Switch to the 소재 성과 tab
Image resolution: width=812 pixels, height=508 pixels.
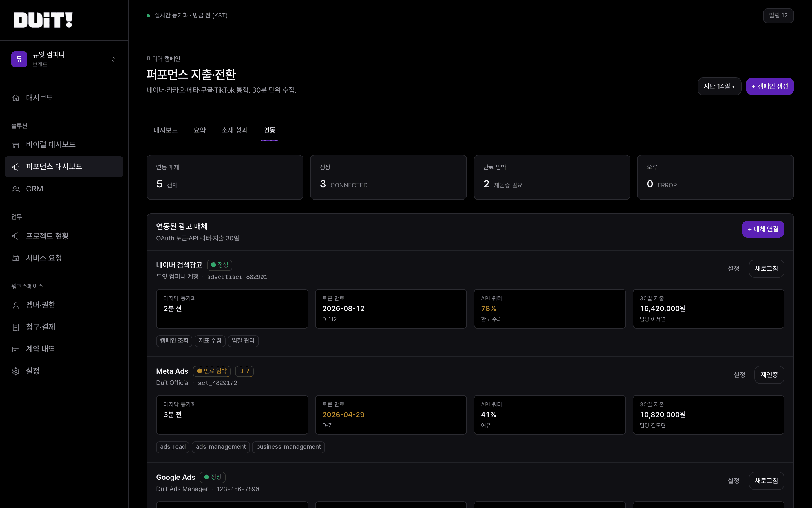(235, 130)
